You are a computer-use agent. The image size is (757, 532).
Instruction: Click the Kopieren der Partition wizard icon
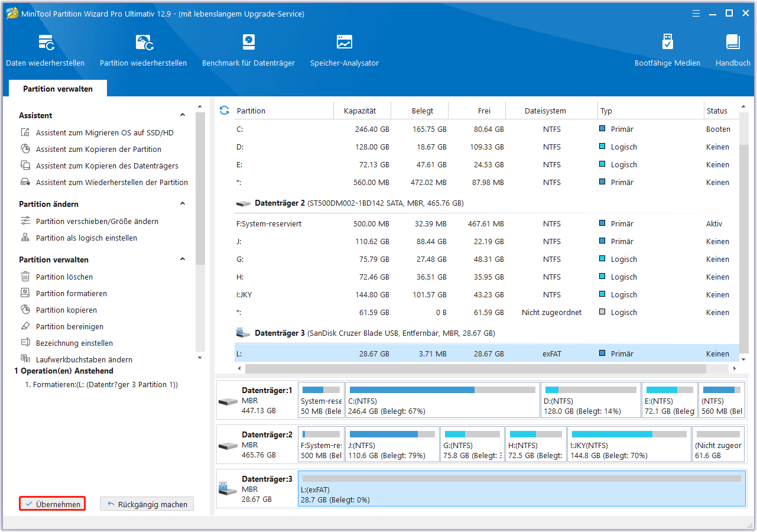click(25, 150)
